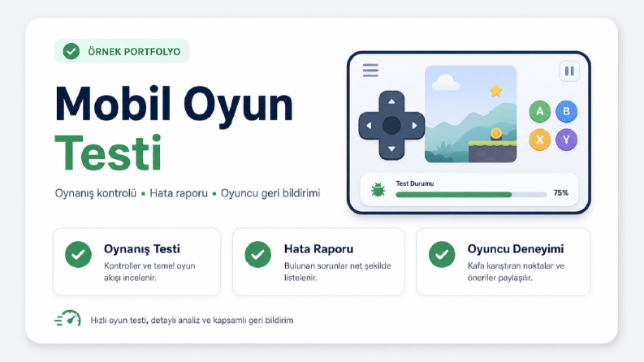Viewport: 644px width, 362px height.
Task: Click the Kontroller ve temel oyun description
Action: coord(149,272)
